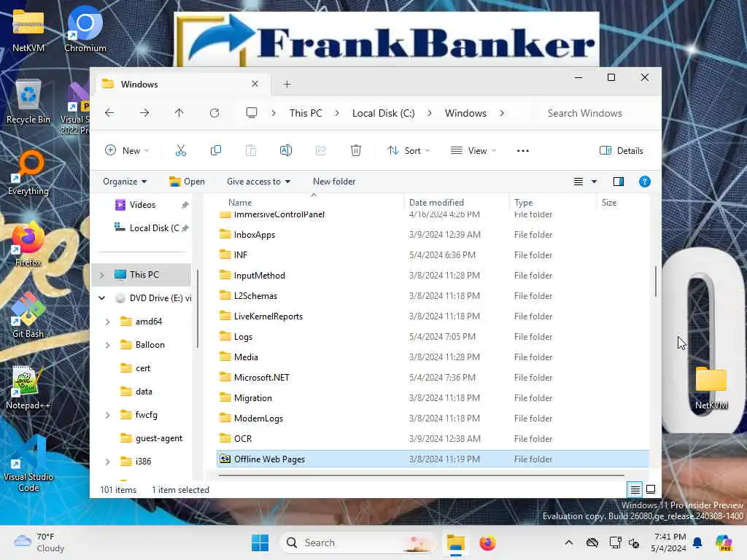Open the Give access to dropdown
Image resolution: width=747 pixels, height=560 pixels.
(259, 182)
